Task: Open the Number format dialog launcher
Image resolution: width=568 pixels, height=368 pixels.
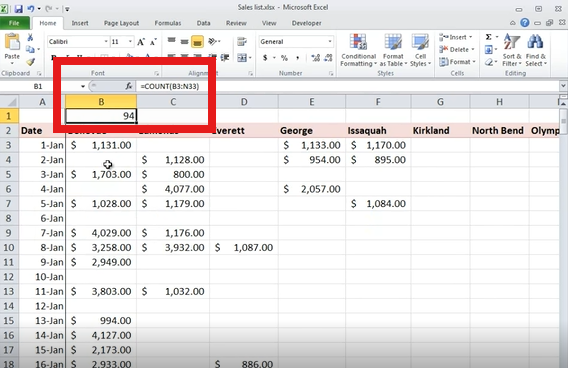Action: coord(331,74)
